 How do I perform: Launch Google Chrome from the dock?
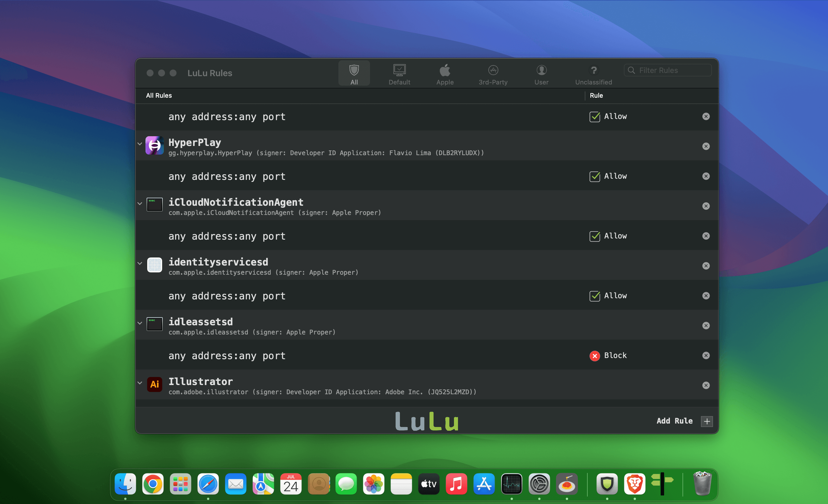click(x=153, y=484)
